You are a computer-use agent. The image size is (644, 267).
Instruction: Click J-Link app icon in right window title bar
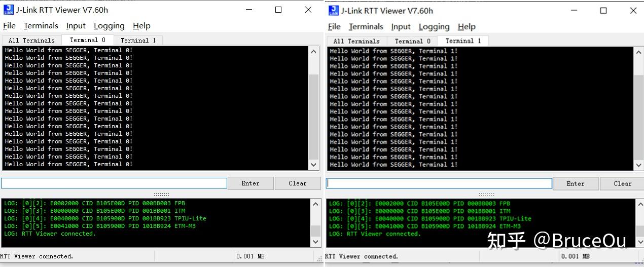click(x=333, y=10)
